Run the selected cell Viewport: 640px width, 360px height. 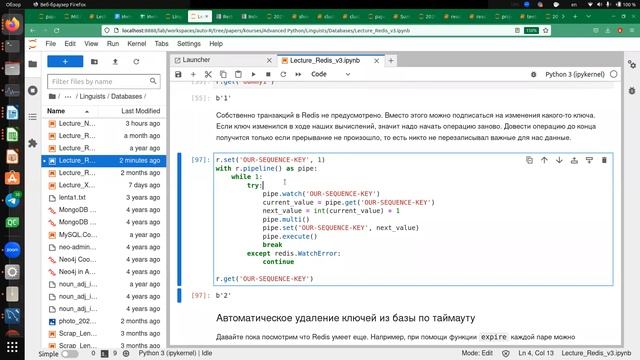pos(253,74)
